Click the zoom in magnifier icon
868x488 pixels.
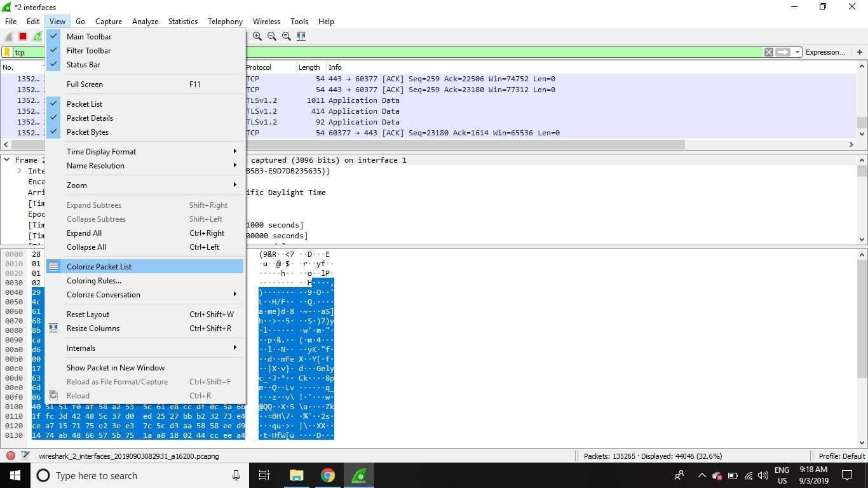257,36
